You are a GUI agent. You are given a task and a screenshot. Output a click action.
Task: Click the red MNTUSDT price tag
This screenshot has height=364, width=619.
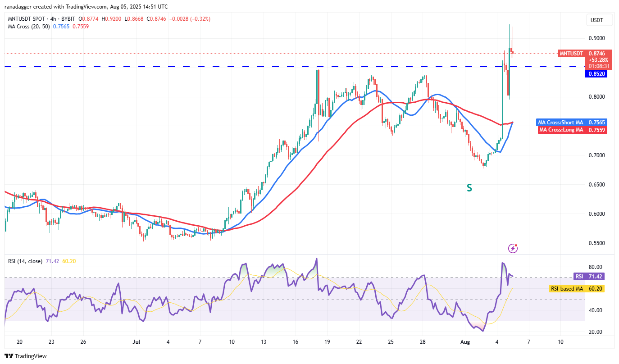pos(571,53)
